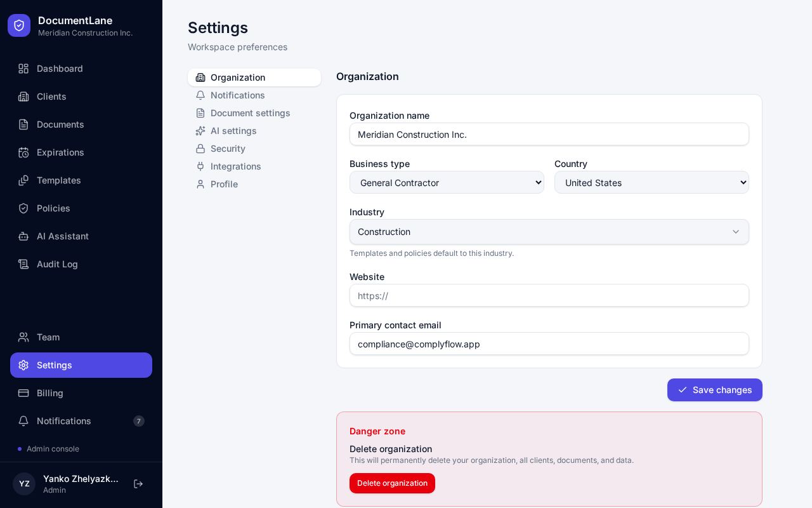
Task: Open Expirations in the sidebar
Action: pos(81,152)
